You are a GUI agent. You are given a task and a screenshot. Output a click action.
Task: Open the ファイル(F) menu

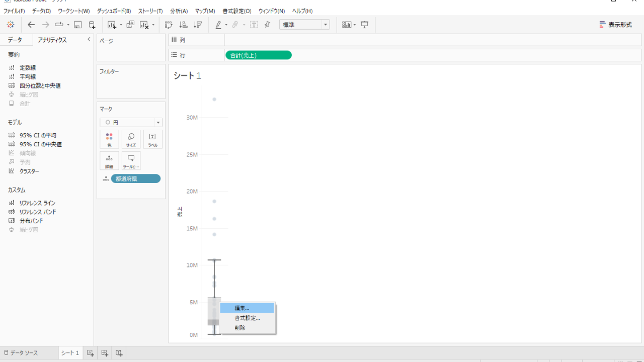pyautogui.click(x=14, y=11)
